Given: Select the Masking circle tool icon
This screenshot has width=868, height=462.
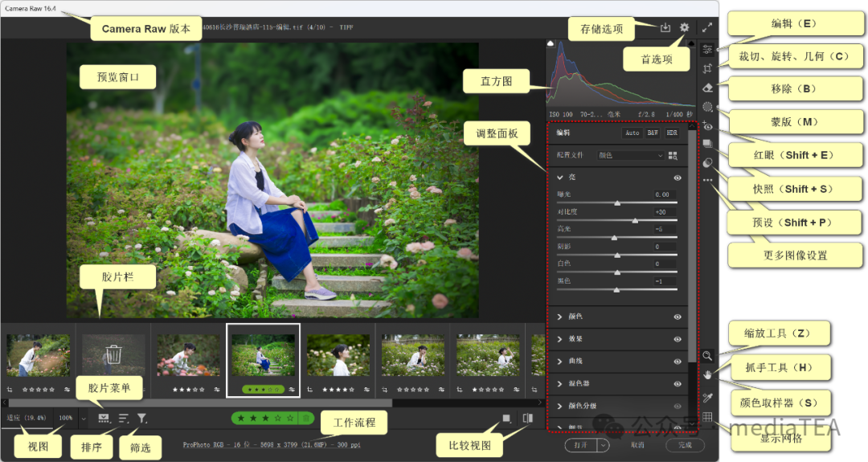Looking at the screenshot, I should coord(707,107).
